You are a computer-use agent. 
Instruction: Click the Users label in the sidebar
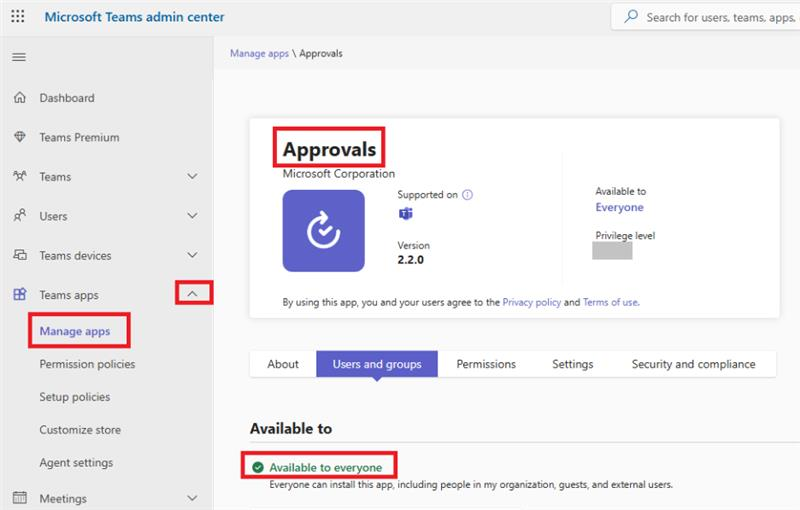[53, 216]
